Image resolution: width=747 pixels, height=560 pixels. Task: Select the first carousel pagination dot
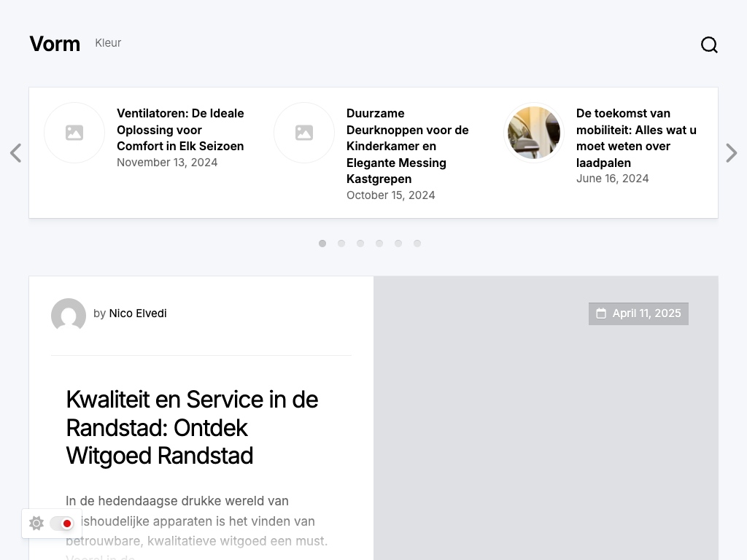(322, 244)
